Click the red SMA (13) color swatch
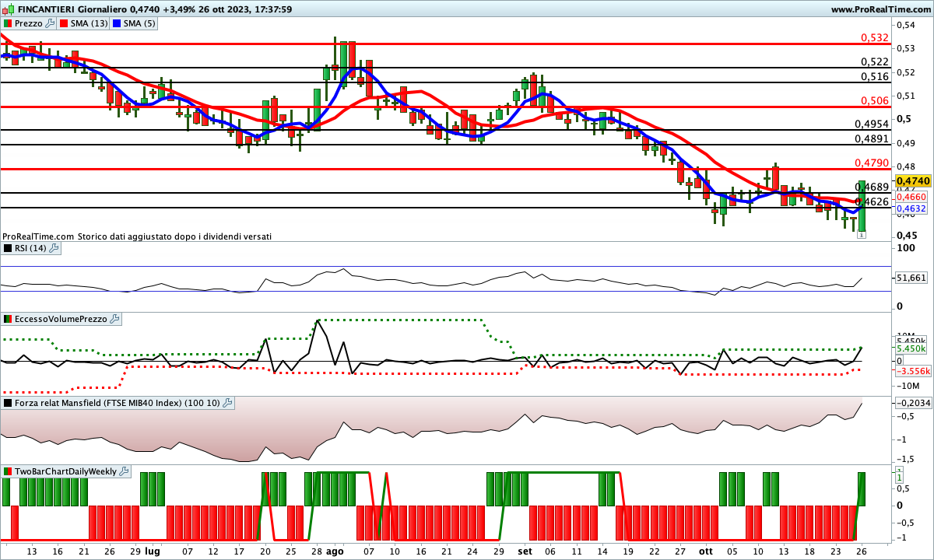This screenshot has width=934, height=560. 64,23
